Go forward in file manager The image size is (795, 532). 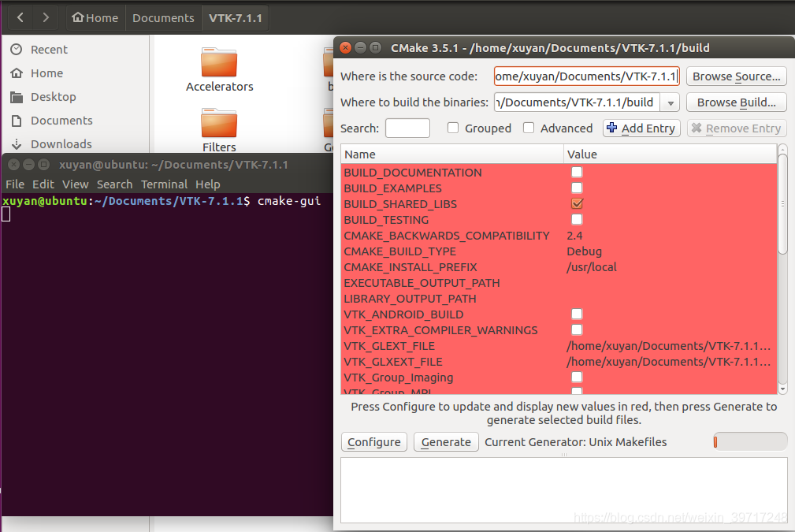[x=46, y=18]
